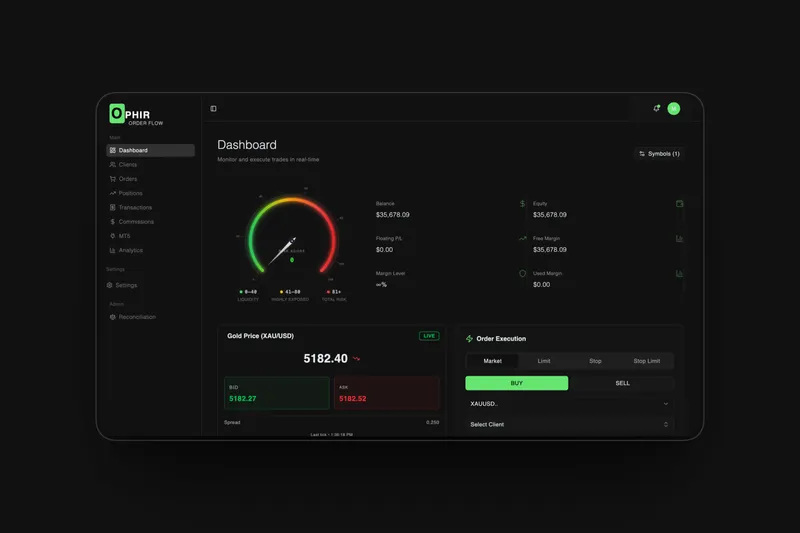The width and height of the screenshot is (800, 533).
Task: Click the ASK price box 5182.52
Action: pos(387,393)
